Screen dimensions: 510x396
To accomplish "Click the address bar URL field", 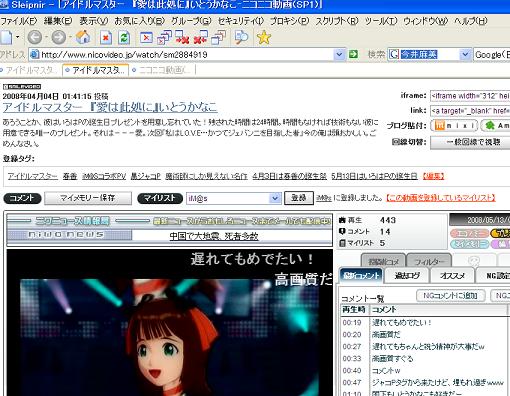I will point(187,54).
